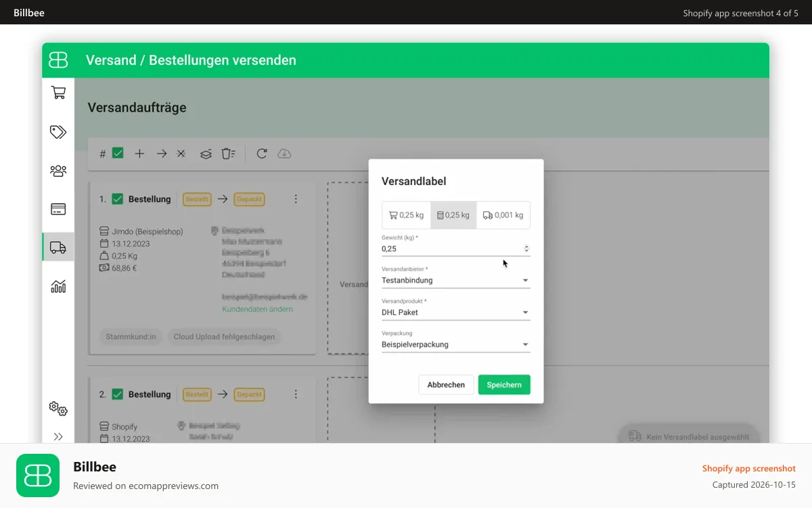Click the Cloud Upload fehlgeschlagen tag chip
The height and width of the screenshot is (508, 812).
point(224,337)
